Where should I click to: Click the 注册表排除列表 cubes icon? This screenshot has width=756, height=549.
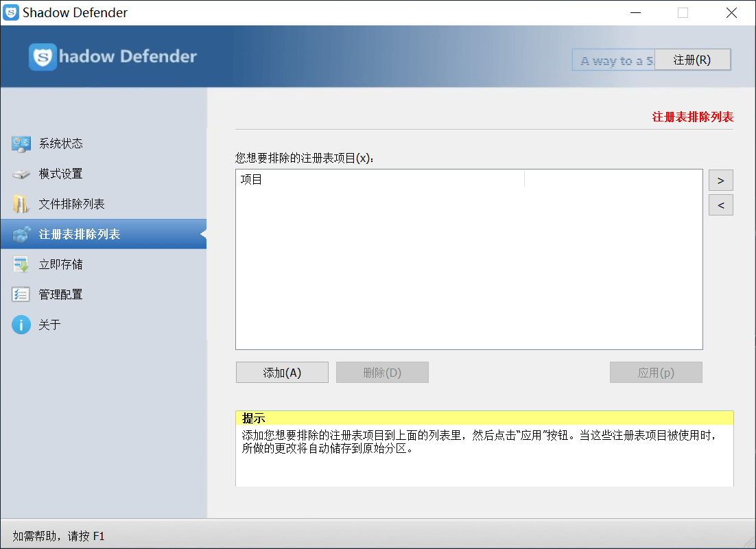pyautogui.click(x=22, y=235)
